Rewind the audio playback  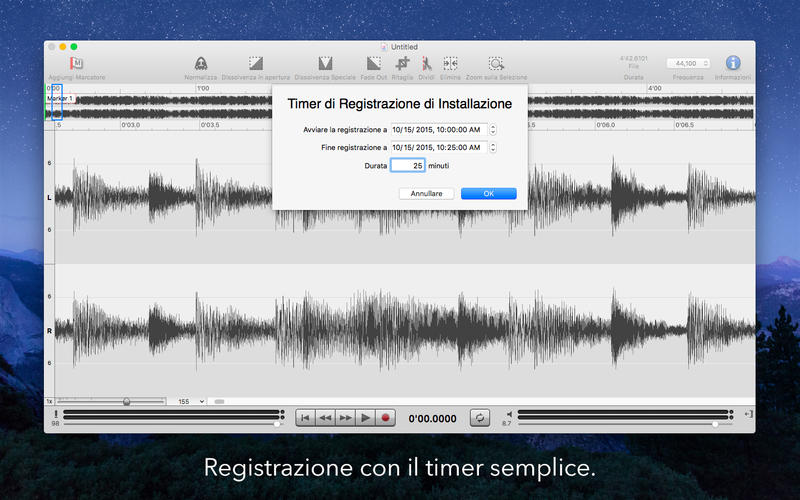coord(325,418)
